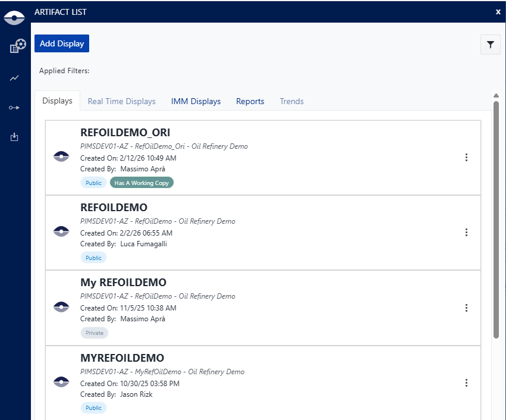
Task: Click the Add Display button
Action: 62,43
